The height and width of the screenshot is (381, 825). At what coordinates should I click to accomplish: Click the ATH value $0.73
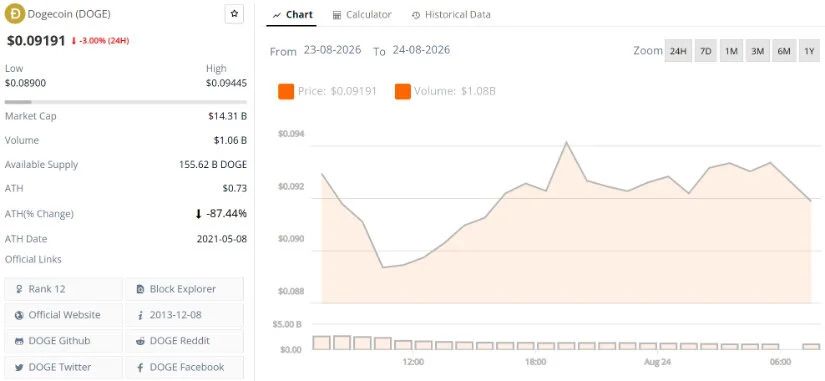[x=235, y=188]
